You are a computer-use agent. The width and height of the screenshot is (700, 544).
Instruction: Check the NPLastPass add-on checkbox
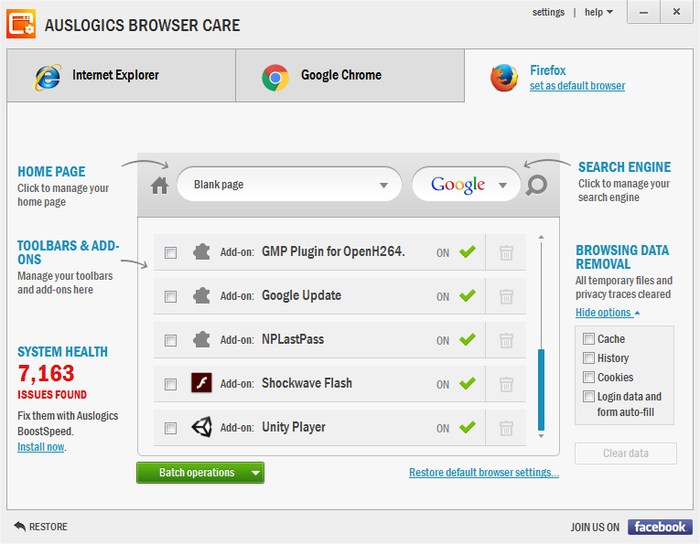[x=171, y=341]
